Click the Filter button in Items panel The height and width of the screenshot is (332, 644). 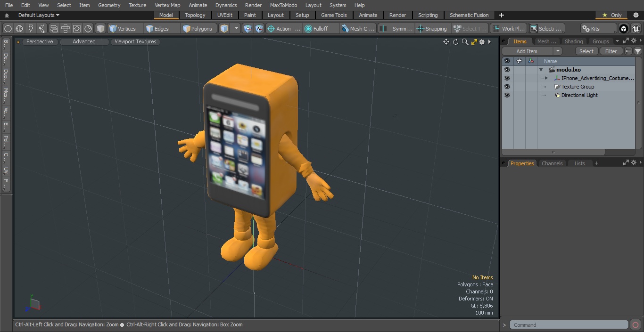611,51
